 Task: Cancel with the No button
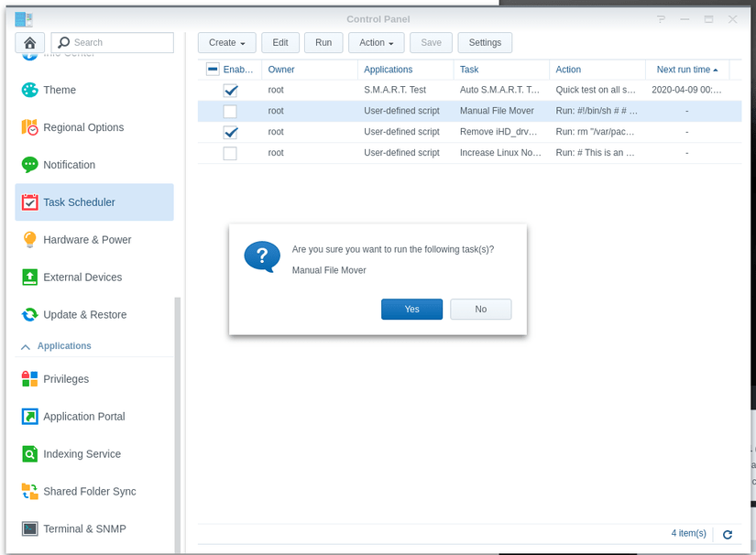481,310
